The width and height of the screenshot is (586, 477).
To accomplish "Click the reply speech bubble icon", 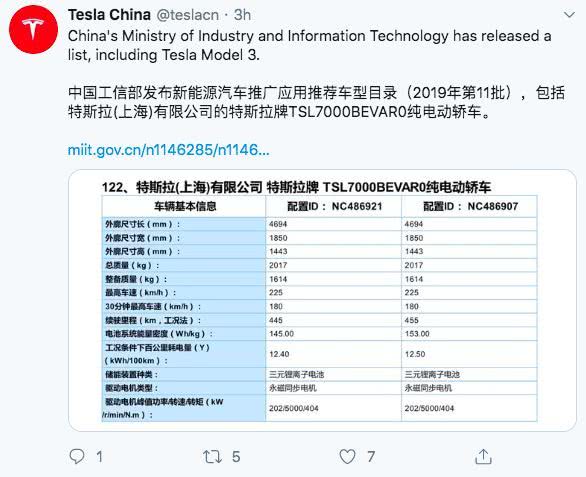I will tap(77, 456).
